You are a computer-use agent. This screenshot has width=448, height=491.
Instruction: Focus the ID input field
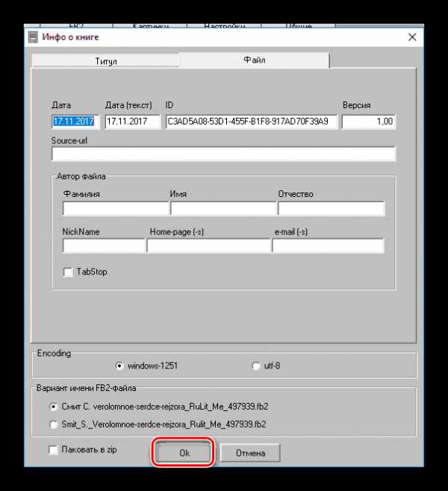pyautogui.click(x=252, y=122)
